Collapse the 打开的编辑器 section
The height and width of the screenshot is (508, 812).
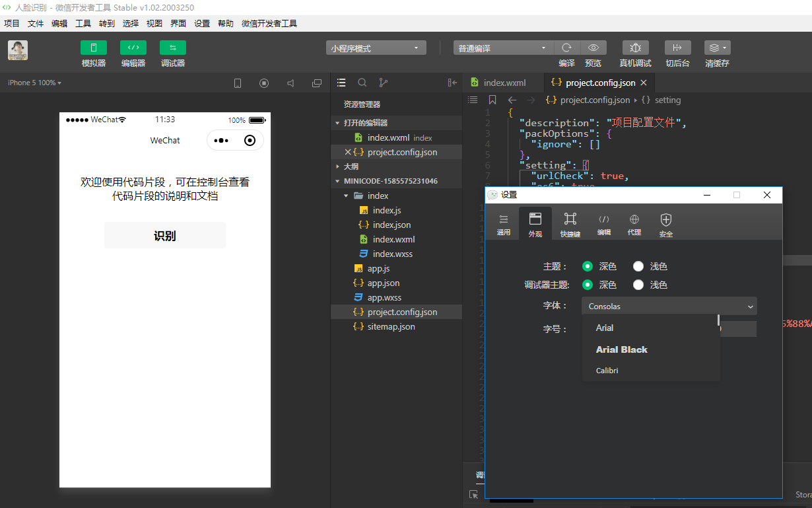tap(396, 123)
